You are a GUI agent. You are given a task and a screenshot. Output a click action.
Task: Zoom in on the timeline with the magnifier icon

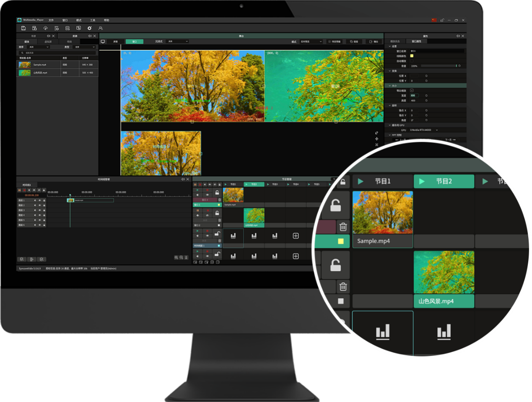pyautogui.click(x=176, y=257)
